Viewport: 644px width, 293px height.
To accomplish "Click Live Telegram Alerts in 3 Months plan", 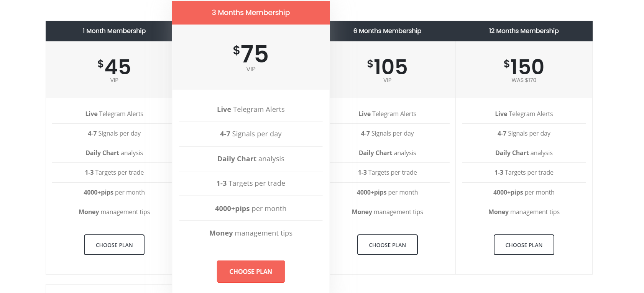I will 251,110.
